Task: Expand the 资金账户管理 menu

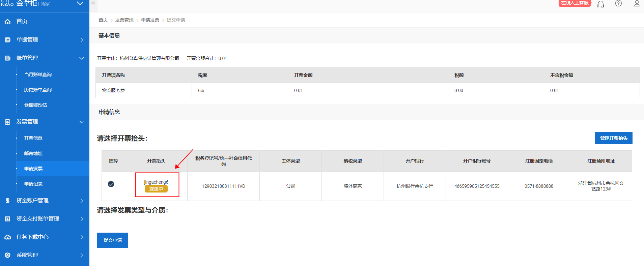Action: coord(82,201)
